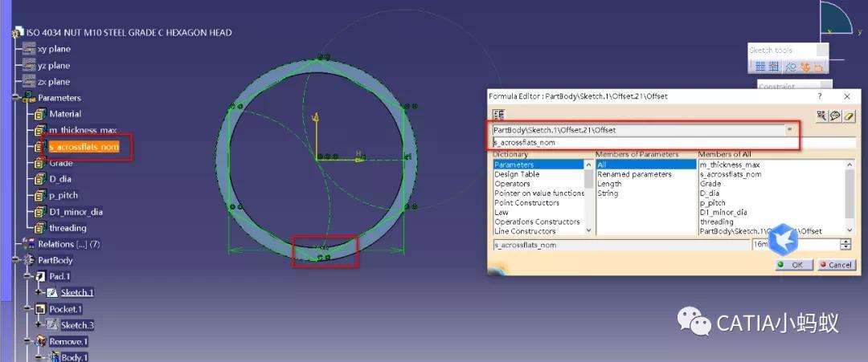The width and height of the screenshot is (868, 362).
Task: Click the root part icon in tree
Action: 17,33
